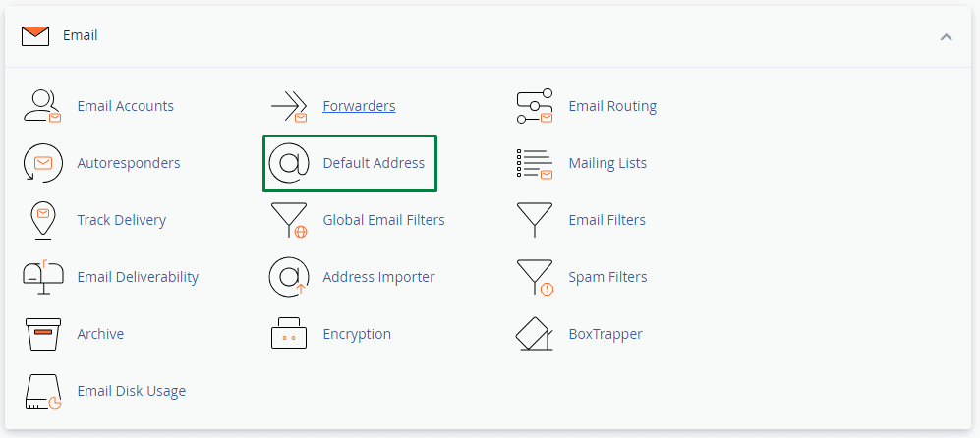Click the Encryption icon

click(x=289, y=334)
